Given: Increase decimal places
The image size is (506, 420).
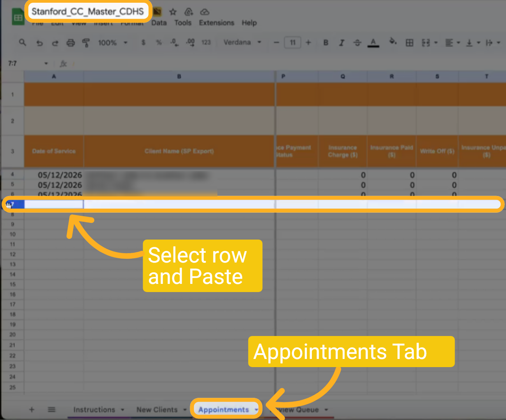Looking at the screenshot, I should point(190,42).
